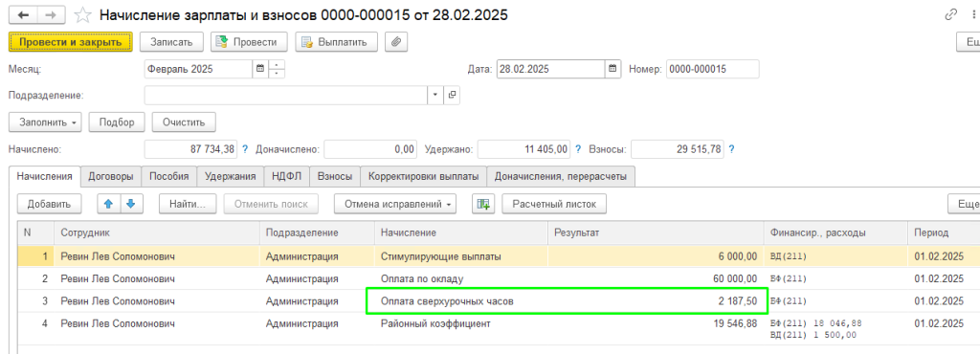This screenshot has width=980, height=354.
Task: Click the Результат column header
Action: [x=656, y=232]
